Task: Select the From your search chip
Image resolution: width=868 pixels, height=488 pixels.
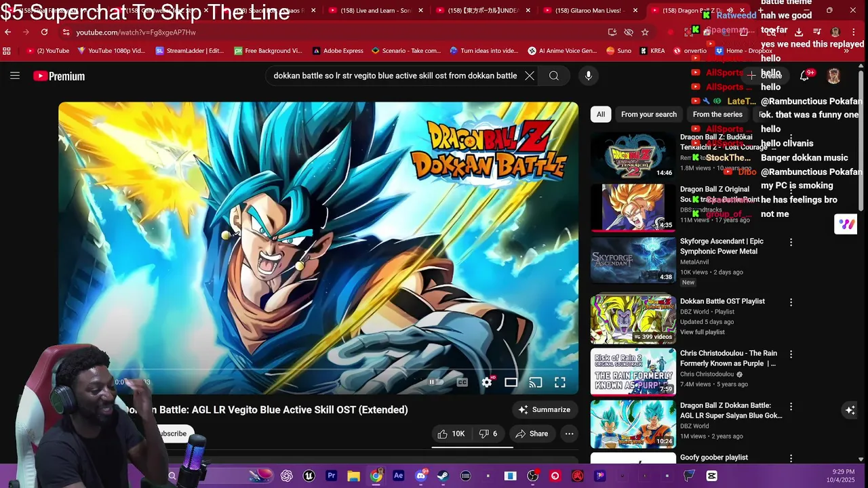Action: [x=649, y=115]
